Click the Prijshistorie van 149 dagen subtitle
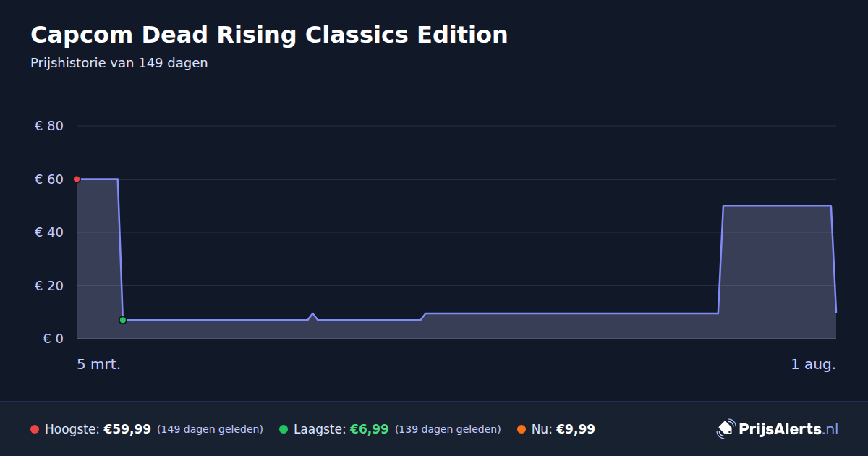Viewport: 868px width, 456px height. 119,63
